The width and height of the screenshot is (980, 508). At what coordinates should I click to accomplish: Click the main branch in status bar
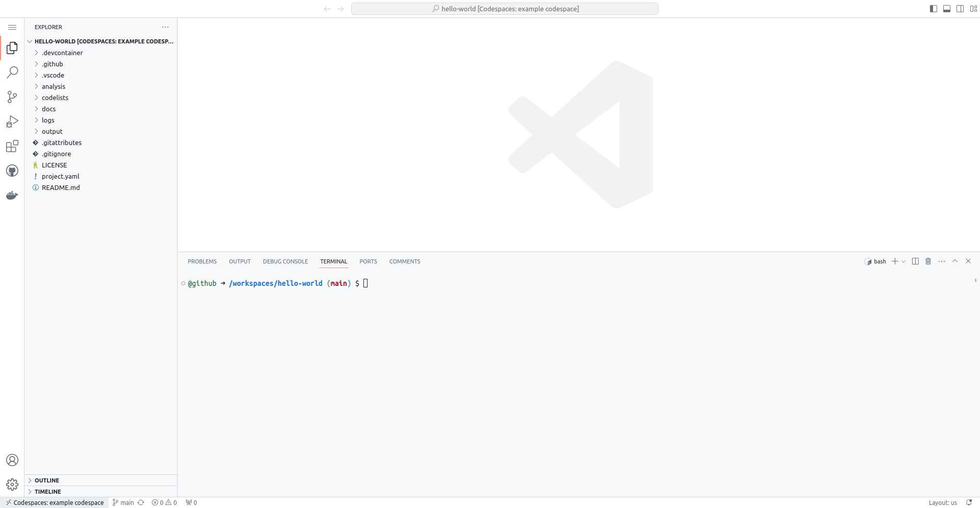pyautogui.click(x=123, y=502)
